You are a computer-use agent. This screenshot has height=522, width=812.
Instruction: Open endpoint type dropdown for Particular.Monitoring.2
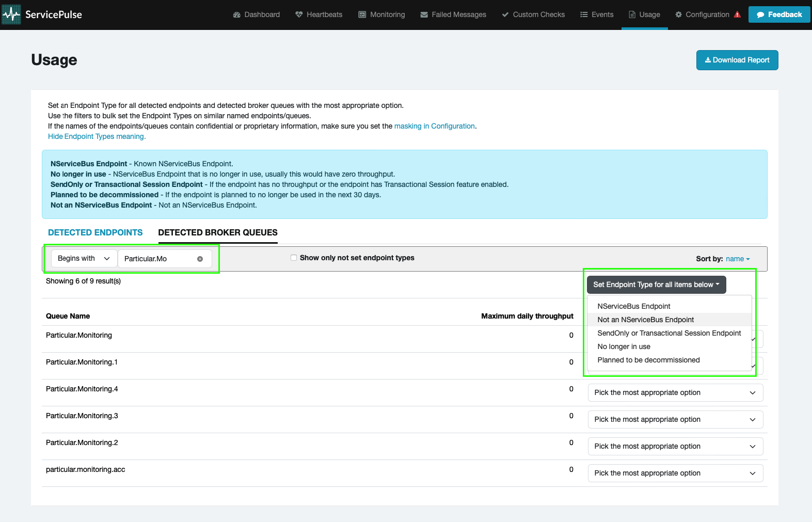pos(675,446)
